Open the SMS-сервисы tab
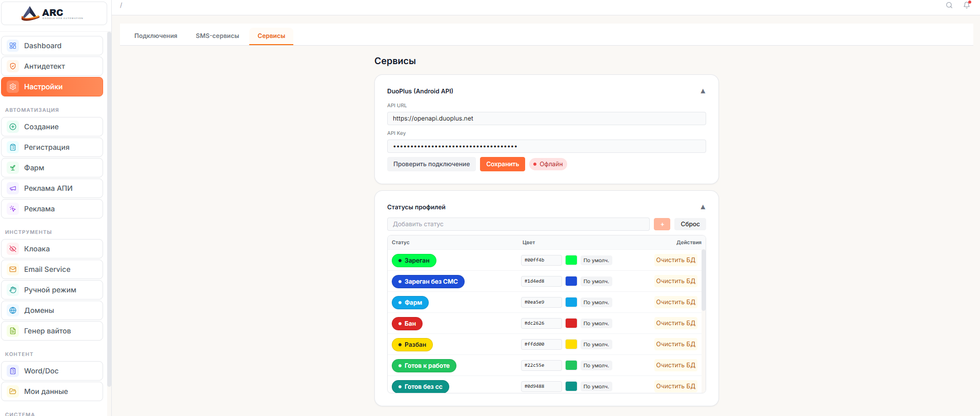980x416 pixels. [217, 36]
